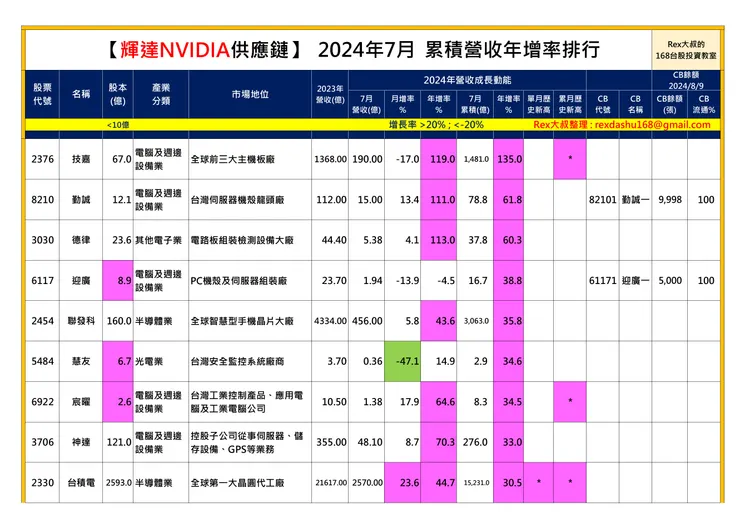
Task: Select stock code 6117
Action: [x=42, y=280]
